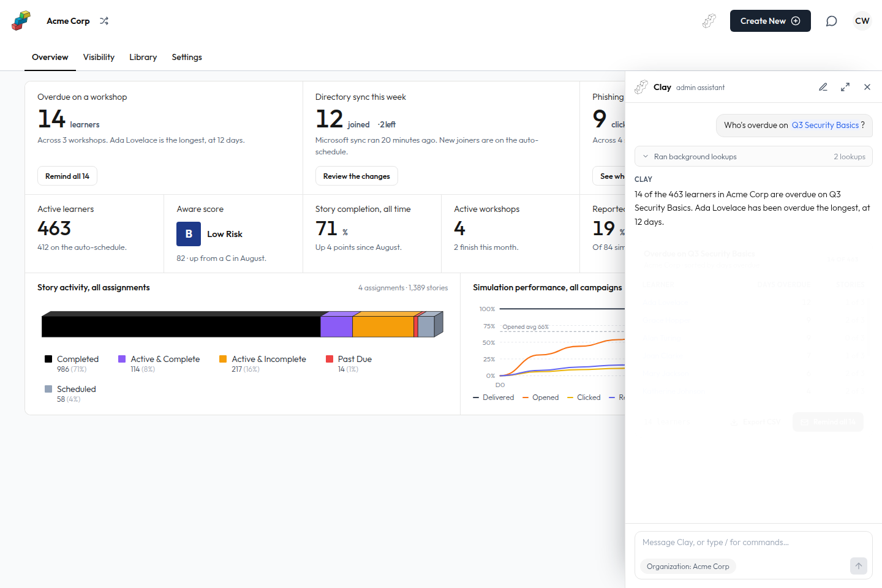This screenshot has height=588, width=882.
Task: Click the Low Risk label
Action: [225, 234]
